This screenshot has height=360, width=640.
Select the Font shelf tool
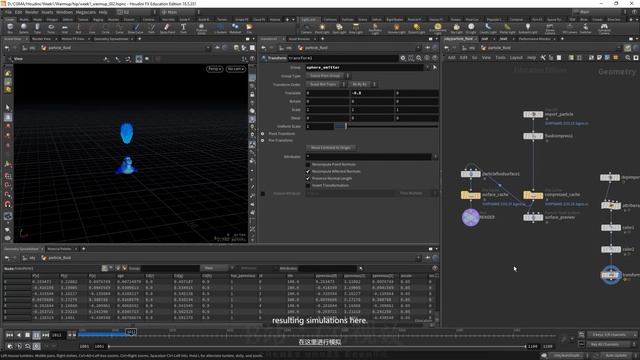183,29
